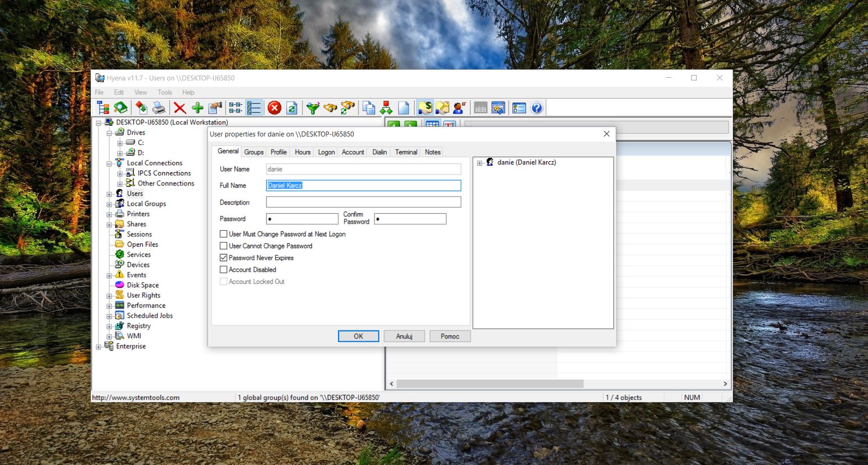
Task: Click the printer icon in toolbar
Action: click(x=158, y=107)
